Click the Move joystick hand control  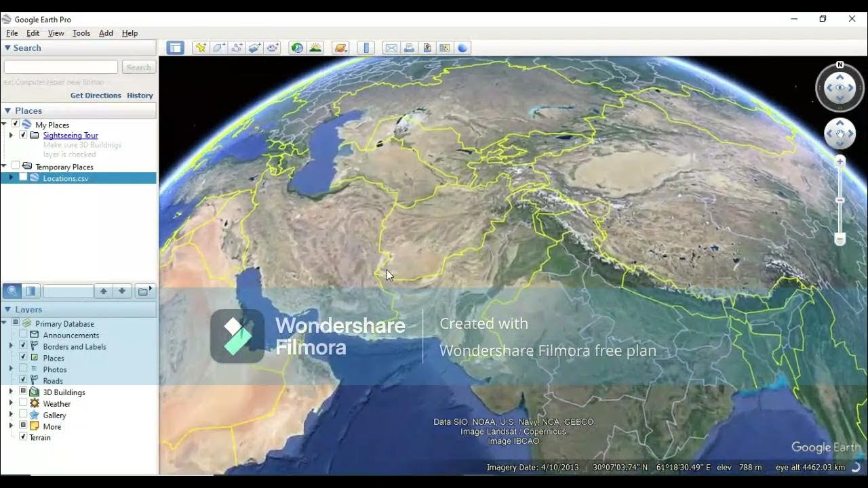coord(840,134)
